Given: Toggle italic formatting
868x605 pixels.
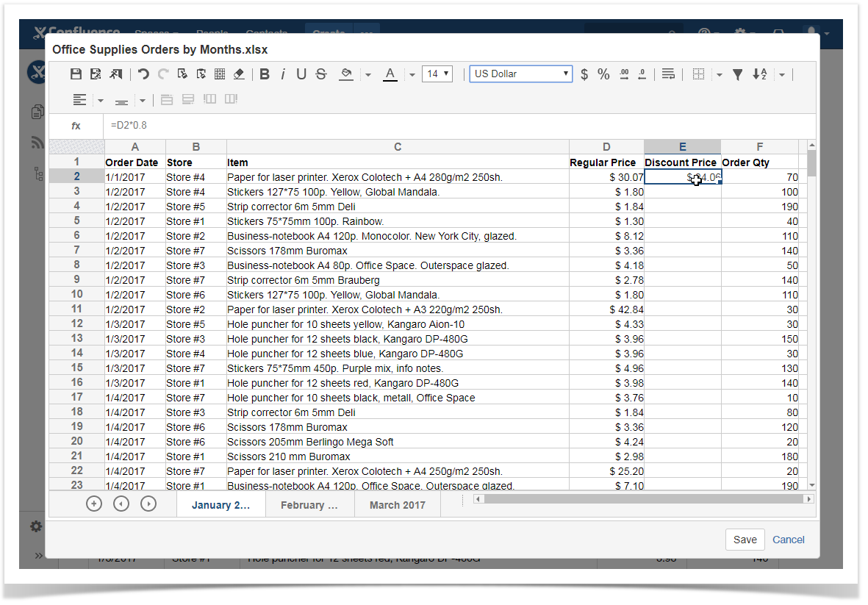Looking at the screenshot, I should tap(283, 74).
